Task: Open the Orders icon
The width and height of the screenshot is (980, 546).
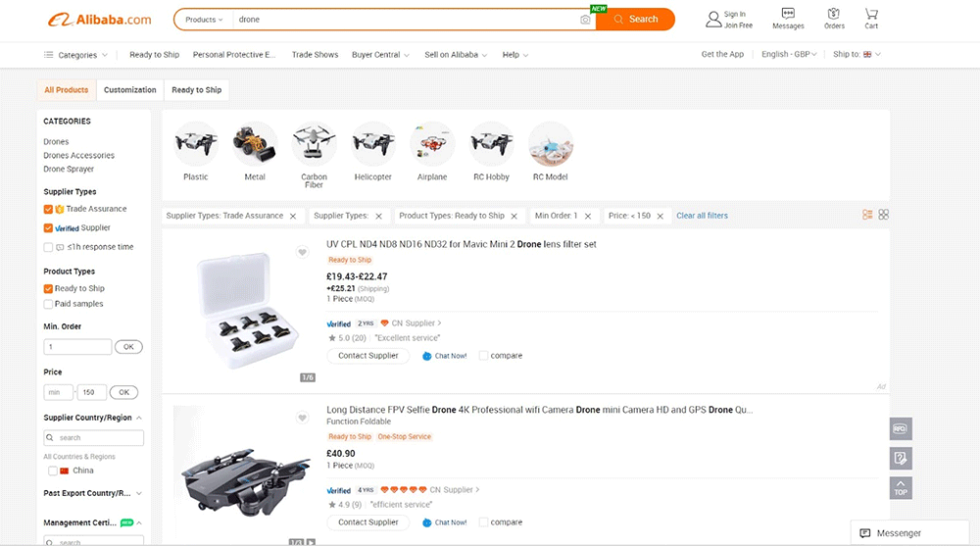Action: pos(834,19)
